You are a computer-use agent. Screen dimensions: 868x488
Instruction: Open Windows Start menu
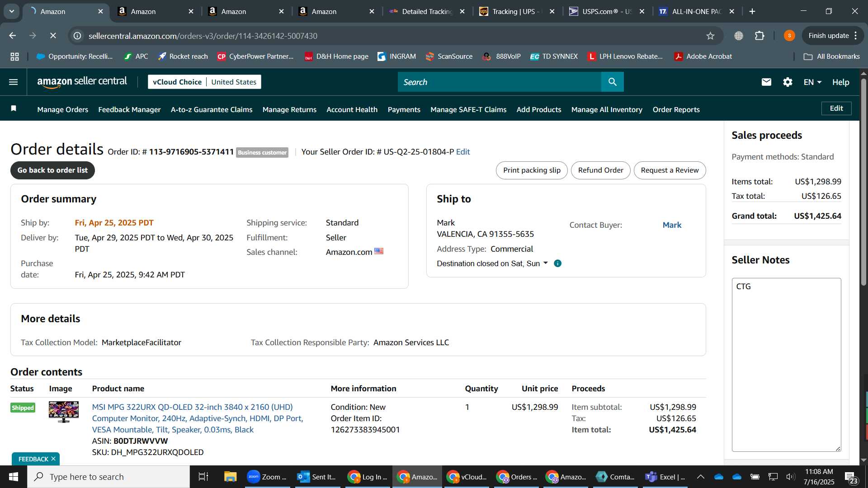tap(14, 477)
